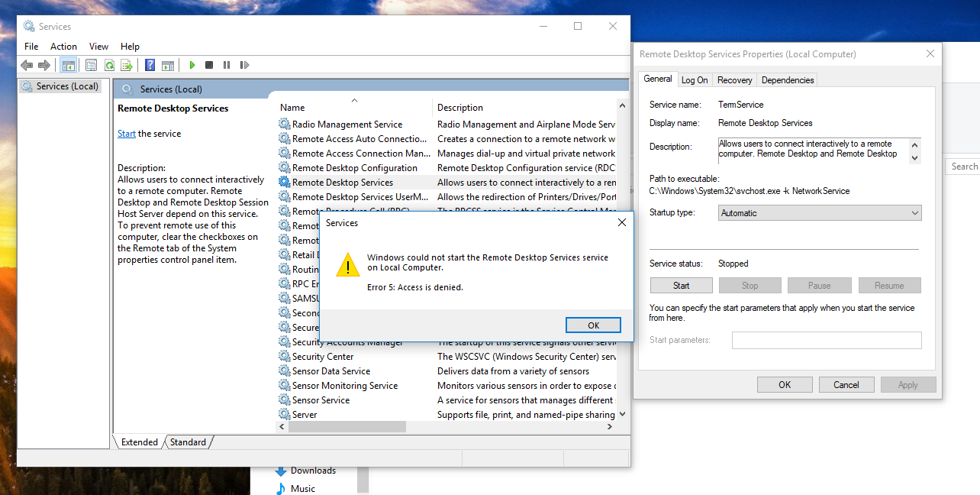Screen dimensions: 980x495
Task: Click the gear icon beside Sensor Data Service
Action: pyautogui.click(x=285, y=370)
